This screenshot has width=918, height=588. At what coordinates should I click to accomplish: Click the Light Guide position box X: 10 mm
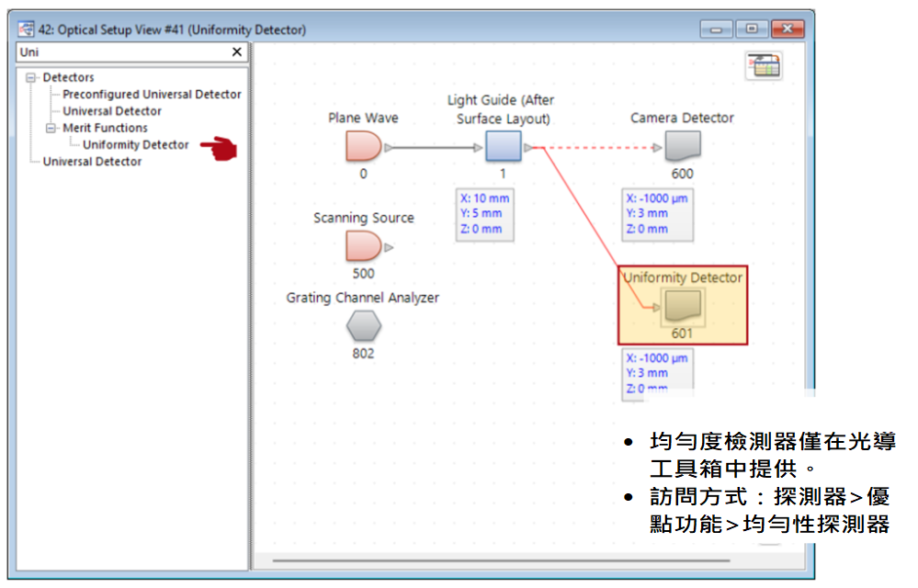[x=485, y=214]
